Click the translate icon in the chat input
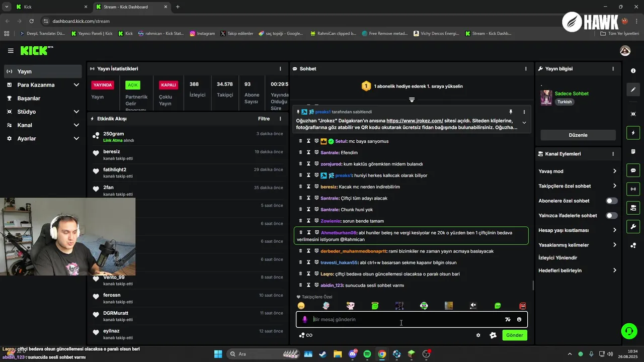The height and width of the screenshot is (362, 644). tap(508, 319)
